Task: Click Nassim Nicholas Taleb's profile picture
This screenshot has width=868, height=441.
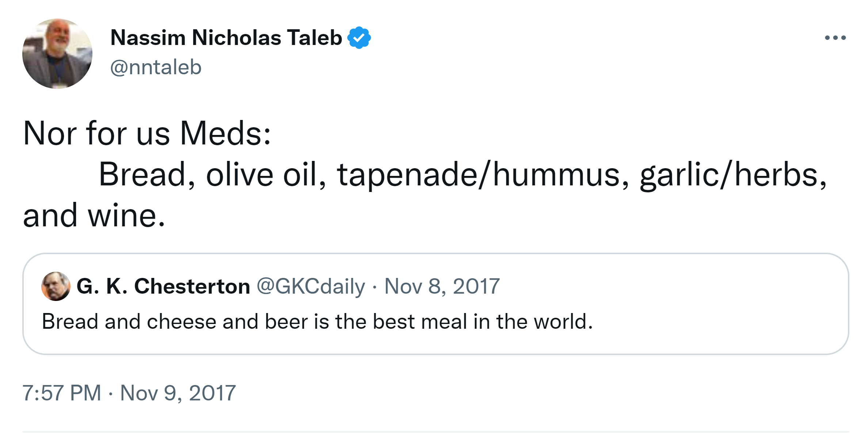Action: pos(57,54)
